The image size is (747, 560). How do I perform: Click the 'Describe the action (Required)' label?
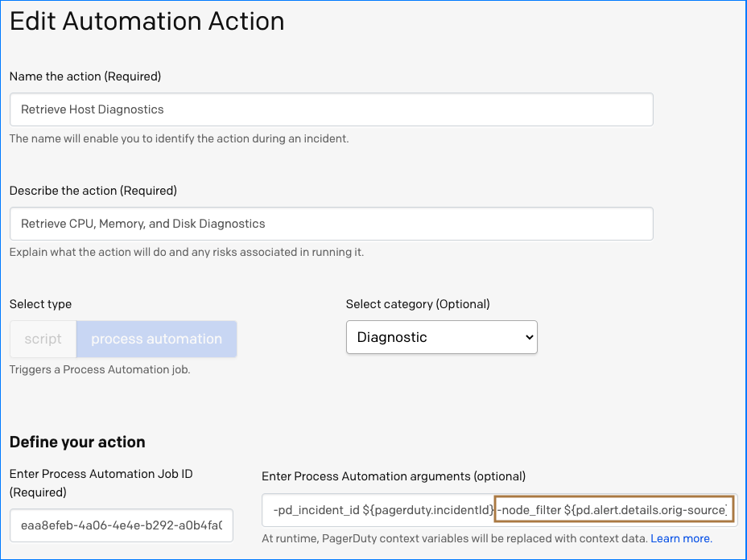coord(93,191)
